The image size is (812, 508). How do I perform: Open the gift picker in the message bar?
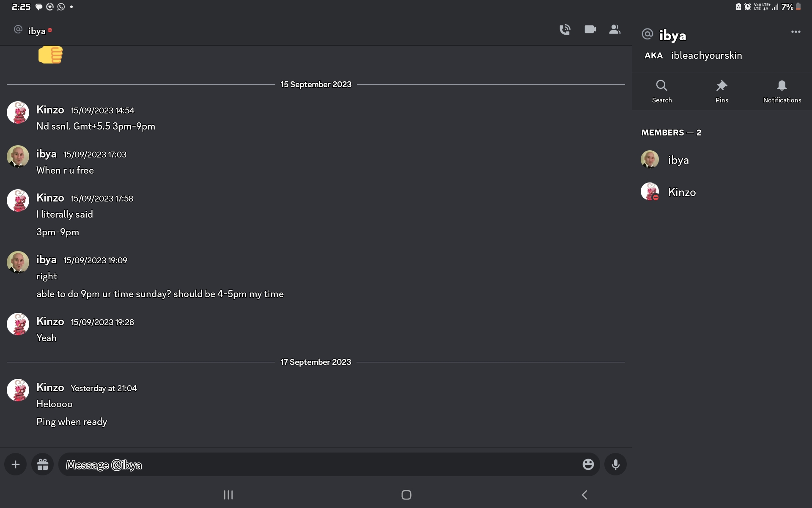42,464
